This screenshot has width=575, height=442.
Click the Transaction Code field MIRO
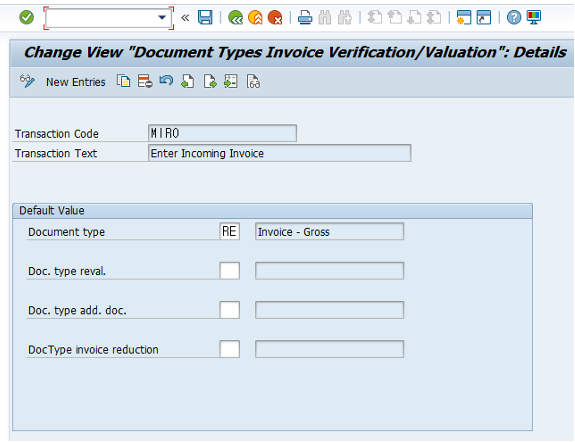(222, 133)
